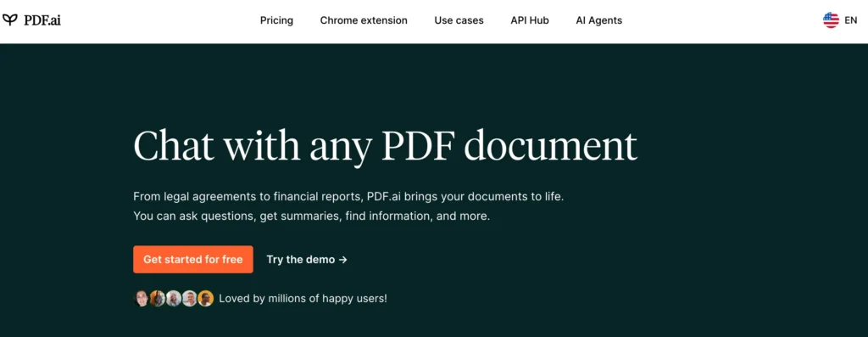Click the last user avatar with orange background
The width and height of the screenshot is (868, 337).
(205, 299)
